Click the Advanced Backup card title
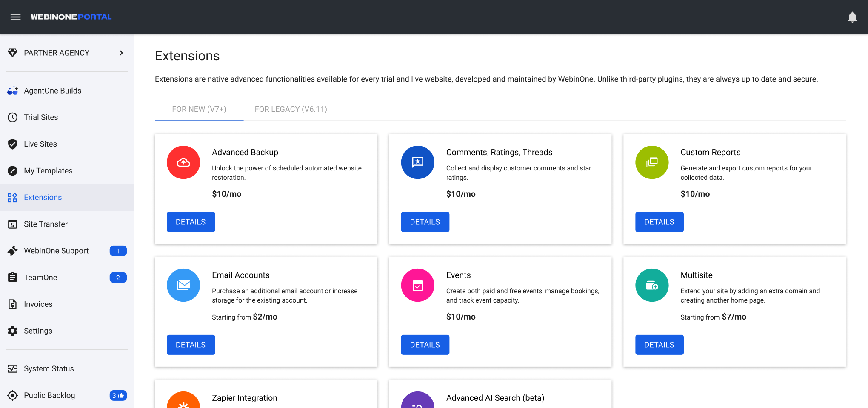This screenshot has width=868, height=408. click(x=245, y=152)
